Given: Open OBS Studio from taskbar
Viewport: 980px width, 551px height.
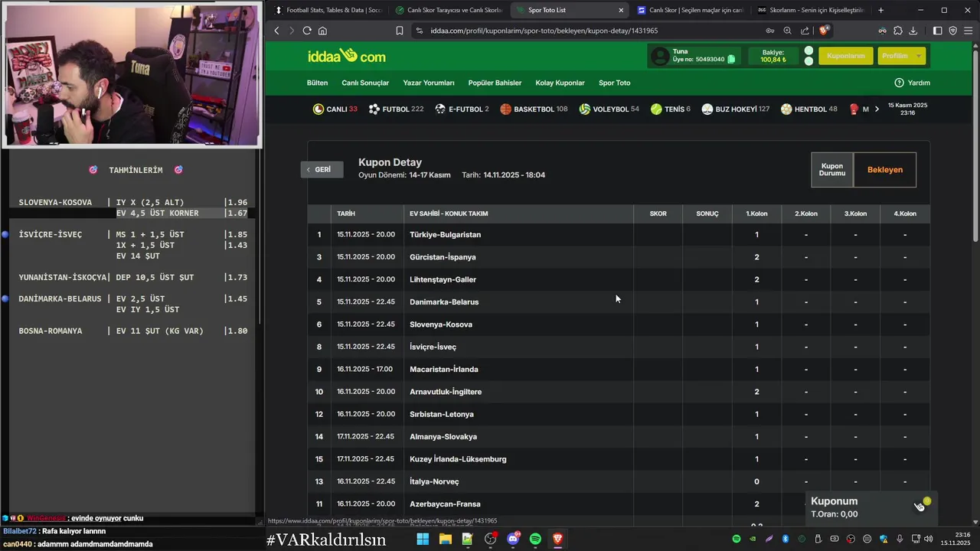Looking at the screenshot, I should (490, 539).
